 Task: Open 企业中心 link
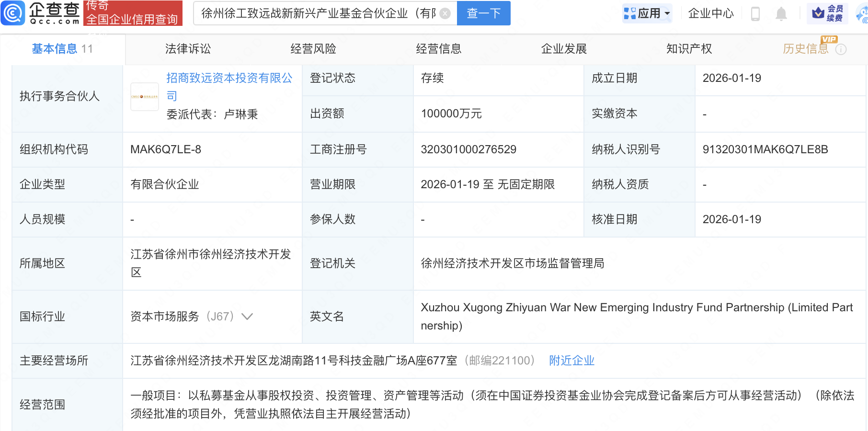[711, 13]
